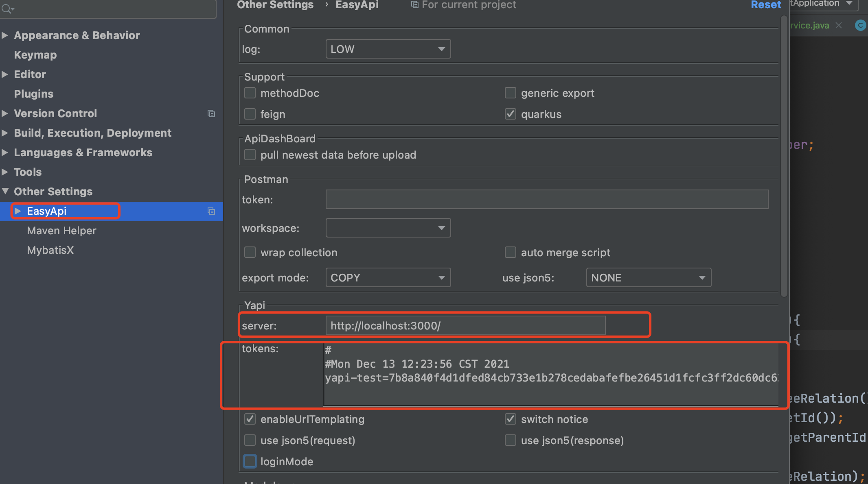Close the rvice.java editor tab
Screen dimensions: 868x484
click(839, 25)
